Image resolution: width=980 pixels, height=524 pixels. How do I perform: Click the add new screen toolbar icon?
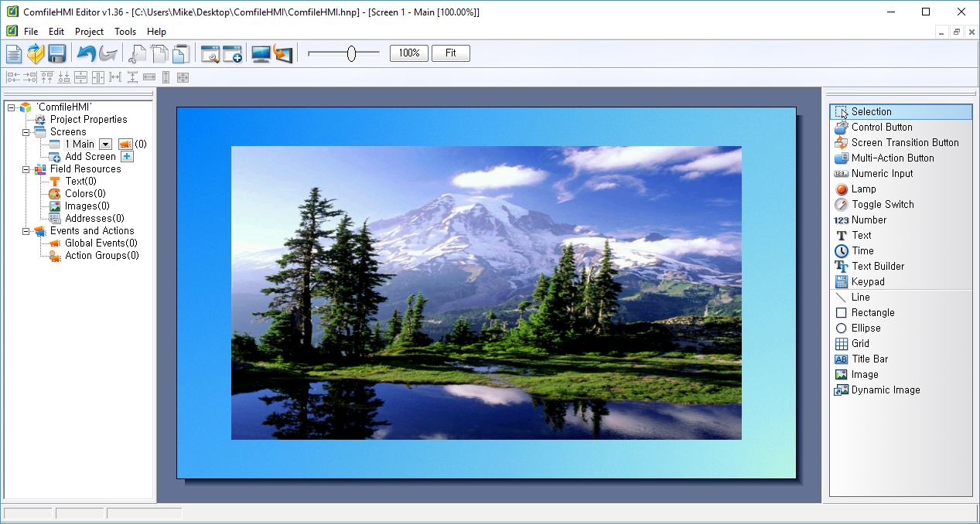tap(233, 53)
